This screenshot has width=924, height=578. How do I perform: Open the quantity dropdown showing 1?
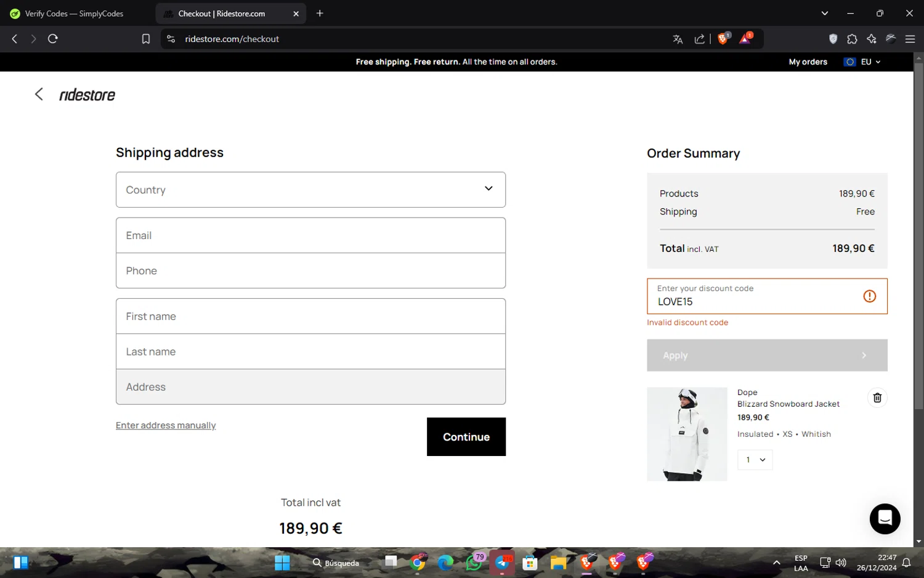click(755, 460)
